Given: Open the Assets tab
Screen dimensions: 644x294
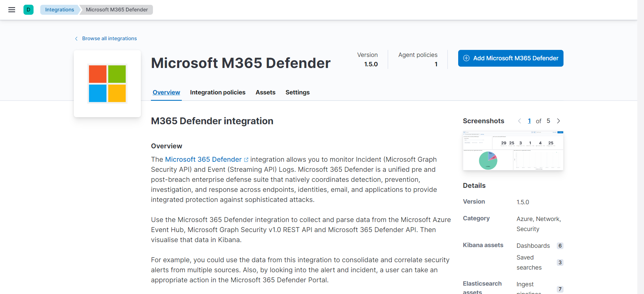Looking at the screenshot, I should pyautogui.click(x=265, y=92).
